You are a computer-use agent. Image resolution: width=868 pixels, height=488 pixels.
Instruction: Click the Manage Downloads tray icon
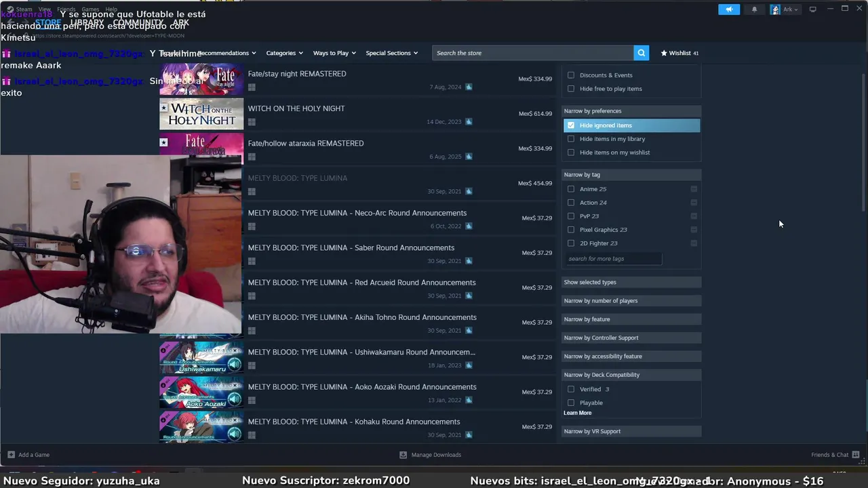403,455
